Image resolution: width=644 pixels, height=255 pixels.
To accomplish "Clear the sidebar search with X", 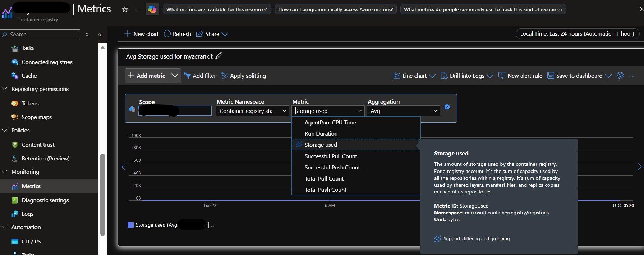I will click(87, 35).
